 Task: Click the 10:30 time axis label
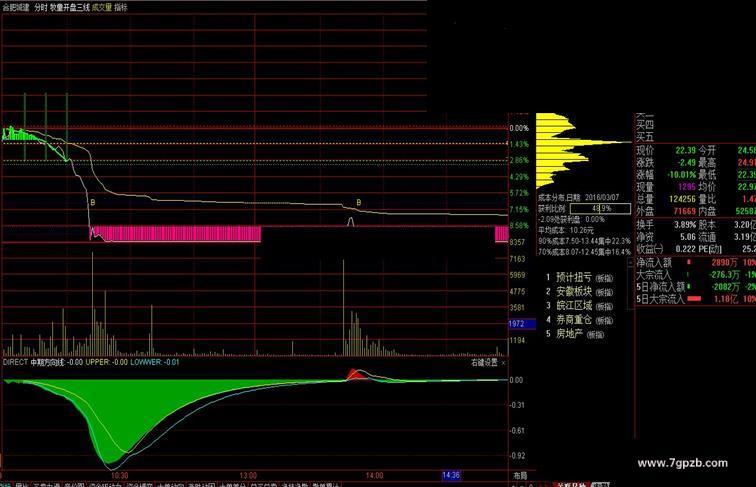120,475
